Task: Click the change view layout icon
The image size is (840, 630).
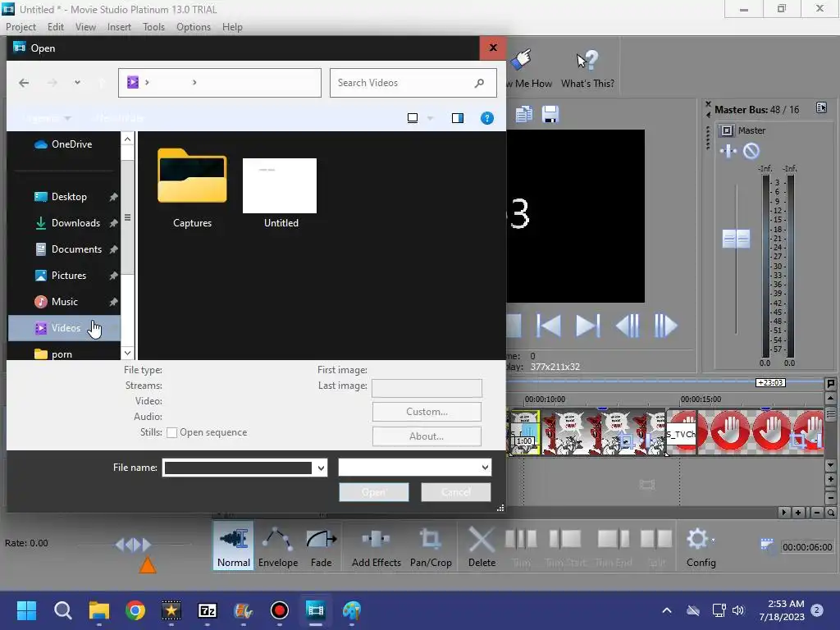Action: coord(413,118)
